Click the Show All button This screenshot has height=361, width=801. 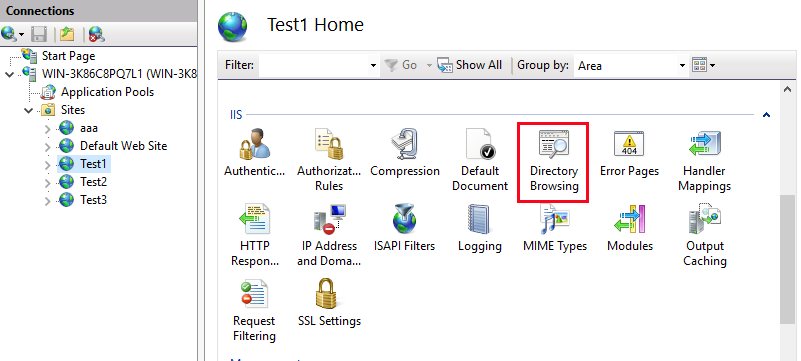(x=469, y=65)
